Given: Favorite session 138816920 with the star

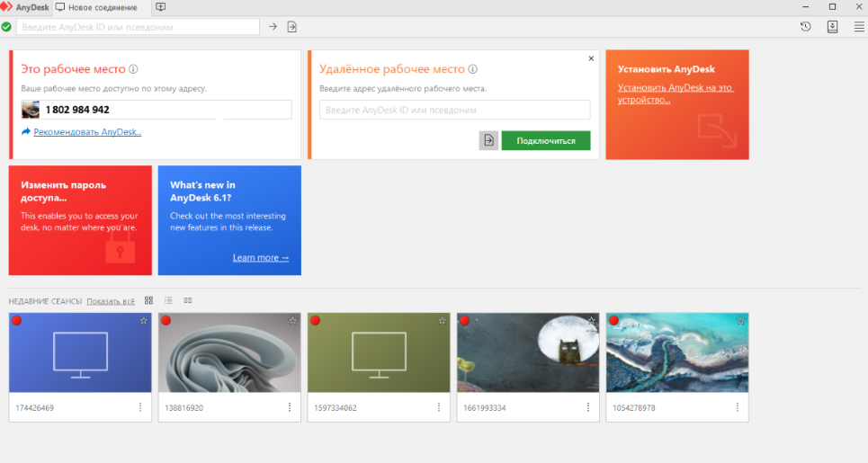Looking at the screenshot, I should (x=293, y=321).
